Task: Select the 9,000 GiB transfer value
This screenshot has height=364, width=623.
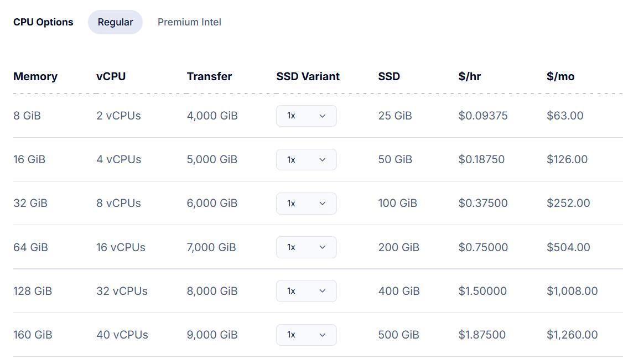Action: point(212,335)
